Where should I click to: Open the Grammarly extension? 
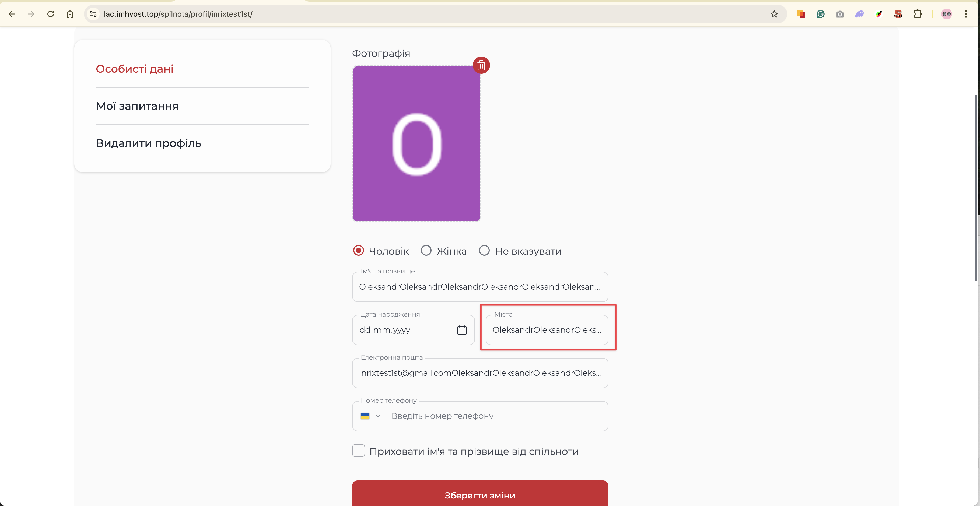[x=820, y=14]
